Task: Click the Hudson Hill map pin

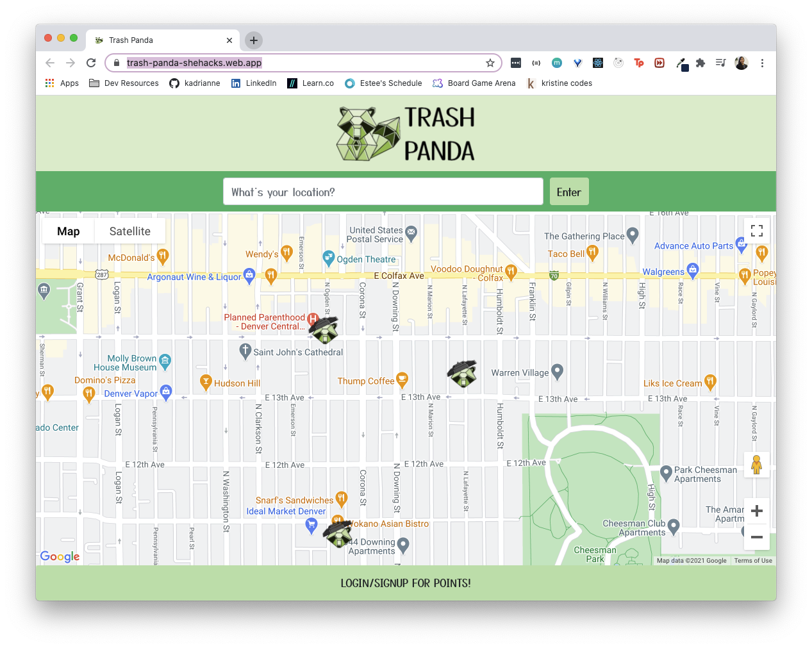Action: (x=206, y=383)
